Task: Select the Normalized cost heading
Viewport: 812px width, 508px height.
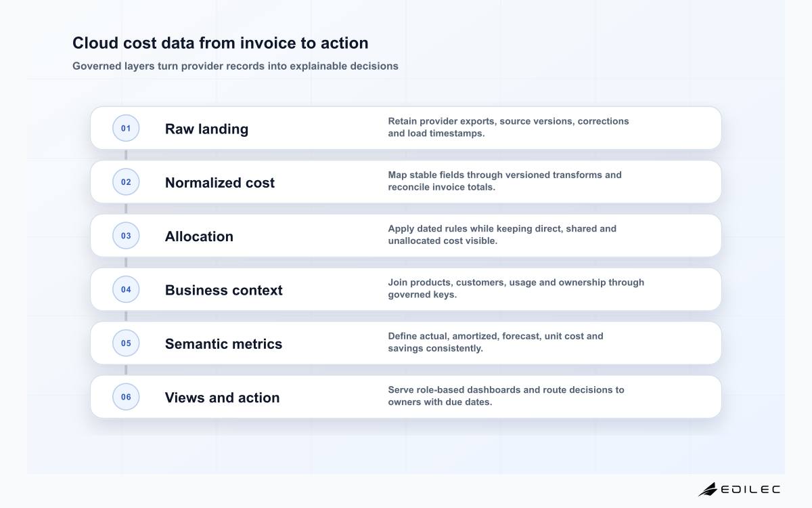Action: pyautogui.click(x=220, y=182)
